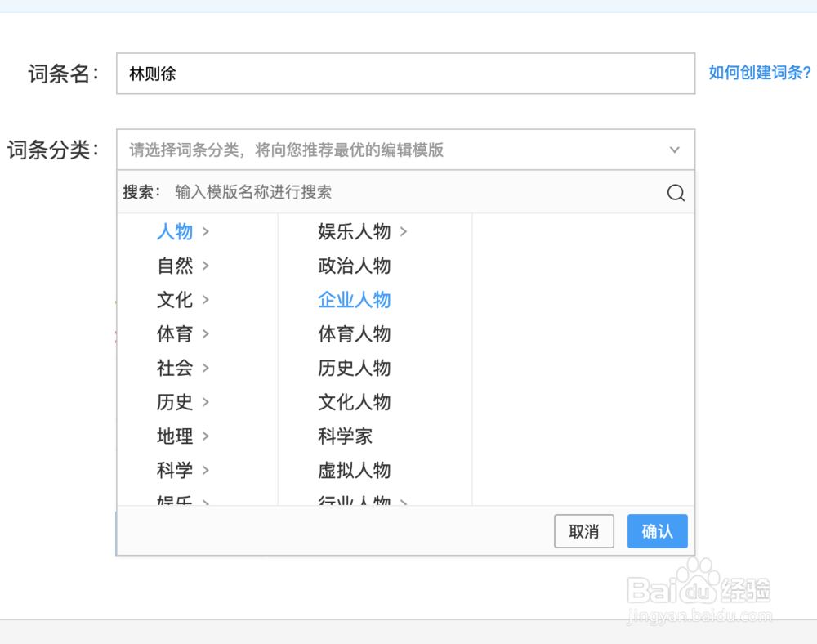Click the 取消 cancel button
The width and height of the screenshot is (817, 644).
(x=584, y=531)
